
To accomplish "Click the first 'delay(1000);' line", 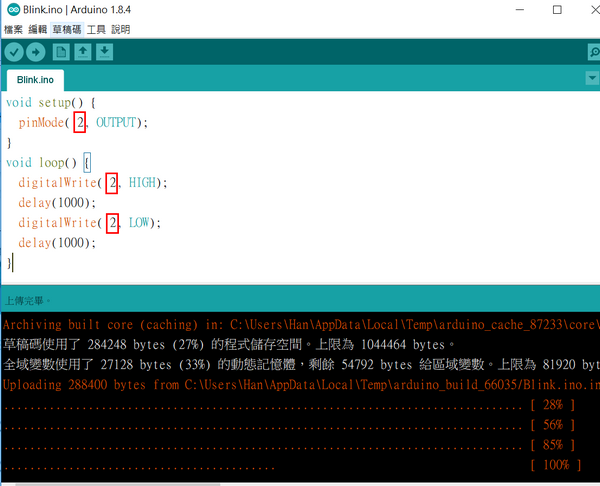I will click(57, 202).
